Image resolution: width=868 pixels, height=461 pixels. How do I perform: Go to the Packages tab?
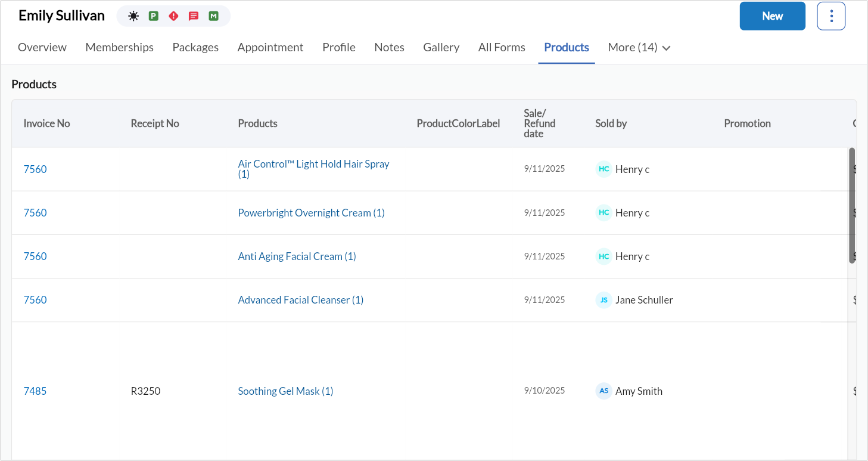195,47
